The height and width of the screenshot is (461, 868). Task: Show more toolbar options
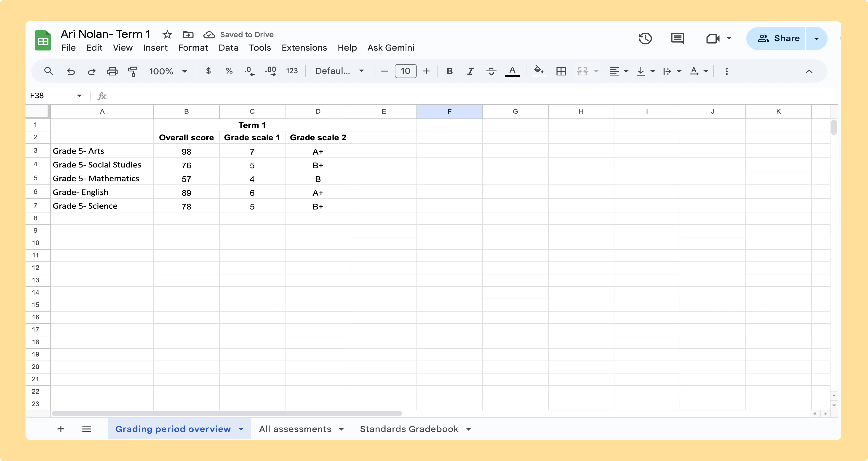726,71
